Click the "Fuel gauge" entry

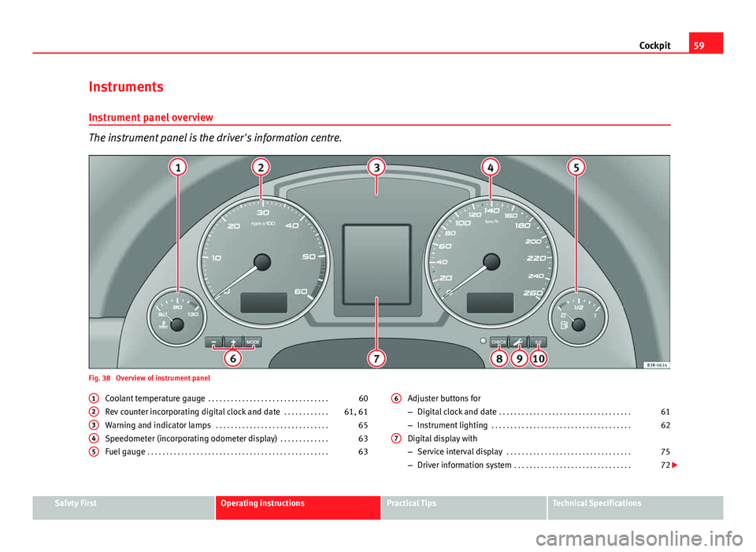(x=125, y=452)
